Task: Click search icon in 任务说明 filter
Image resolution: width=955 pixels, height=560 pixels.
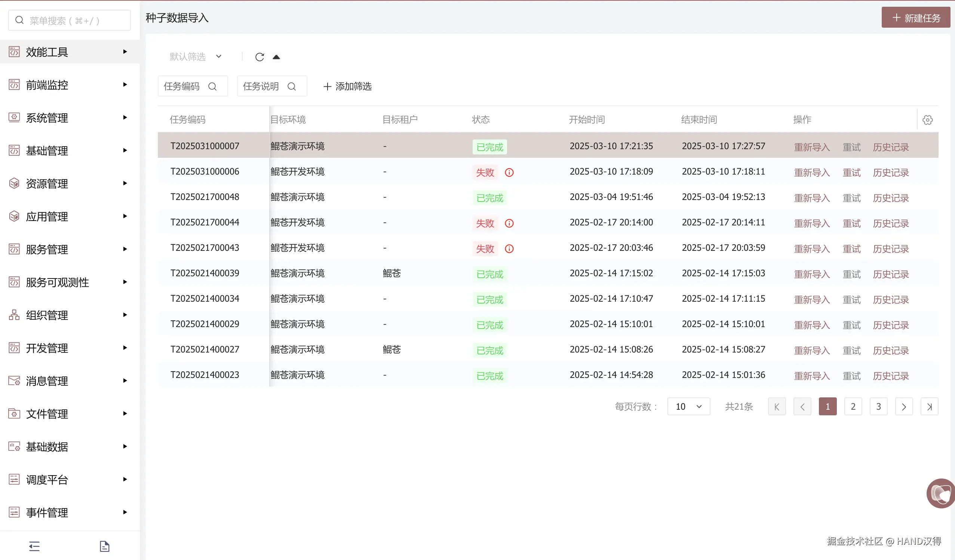Action: pyautogui.click(x=291, y=86)
